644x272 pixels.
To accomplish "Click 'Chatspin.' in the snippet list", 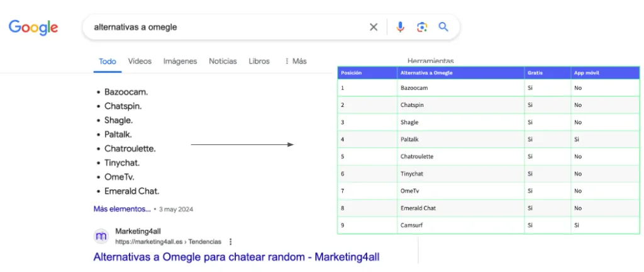I will pos(123,106).
